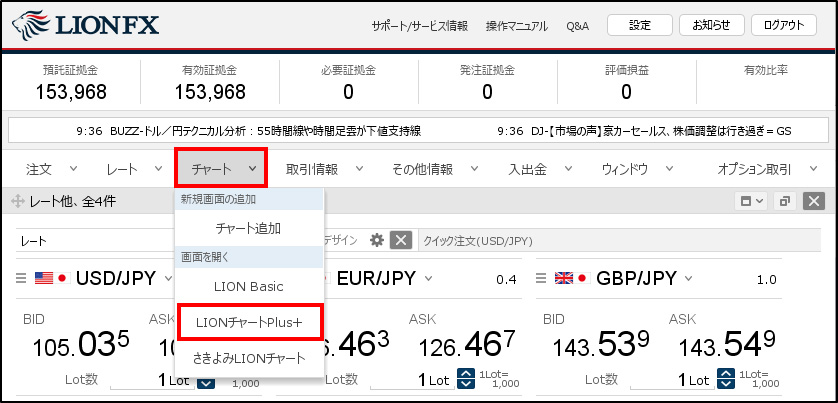Expand the USD/JPY currency pair dropdown
Screen dimensions: 838x403
(x=168, y=278)
